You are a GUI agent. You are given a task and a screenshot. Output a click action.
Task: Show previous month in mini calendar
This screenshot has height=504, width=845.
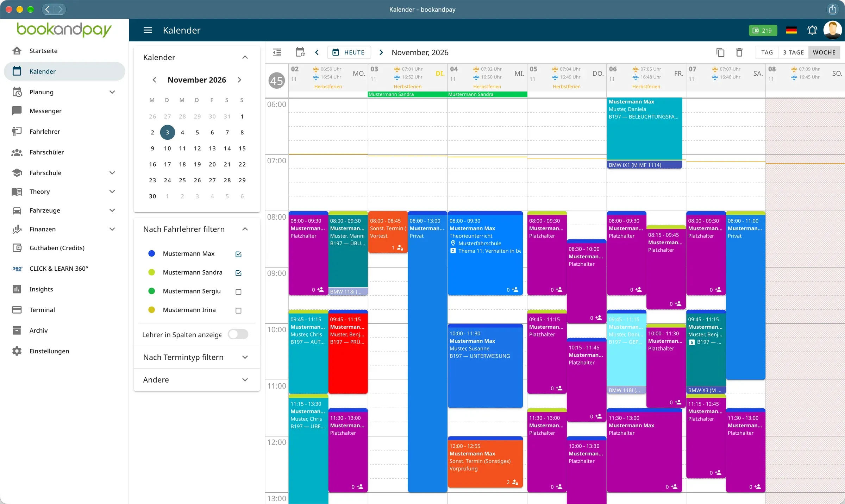click(154, 80)
